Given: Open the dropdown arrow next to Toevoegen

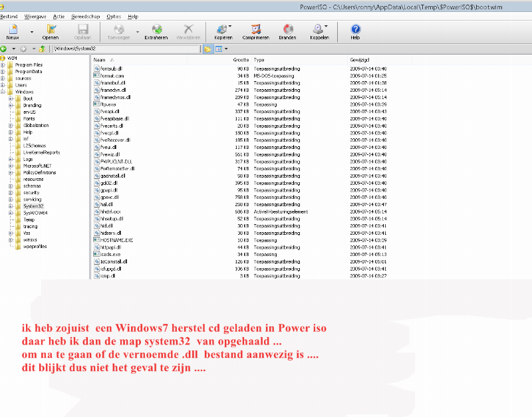Looking at the screenshot, I should pyautogui.click(x=138, y=32).
